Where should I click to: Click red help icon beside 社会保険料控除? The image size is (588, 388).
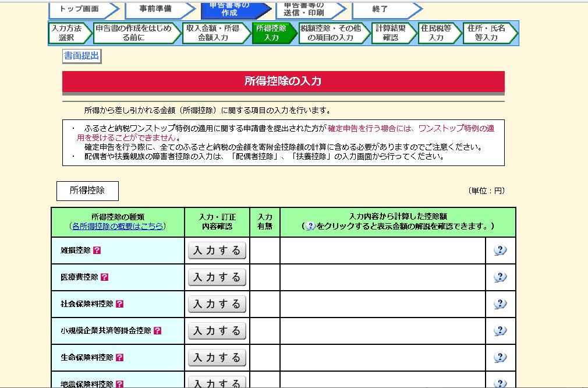pyautogui.click(x=119, y=304)
